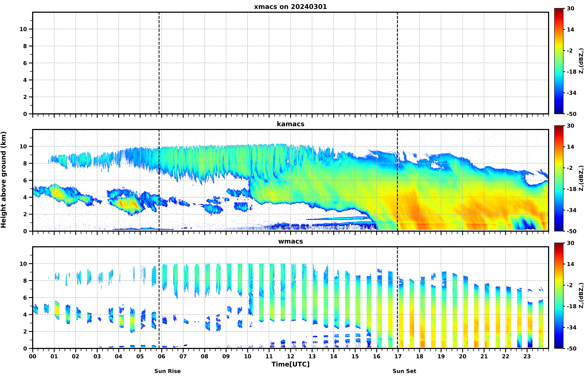Click the '17' time axis tick label
588x378 pixels.
[x=398, y=356]
